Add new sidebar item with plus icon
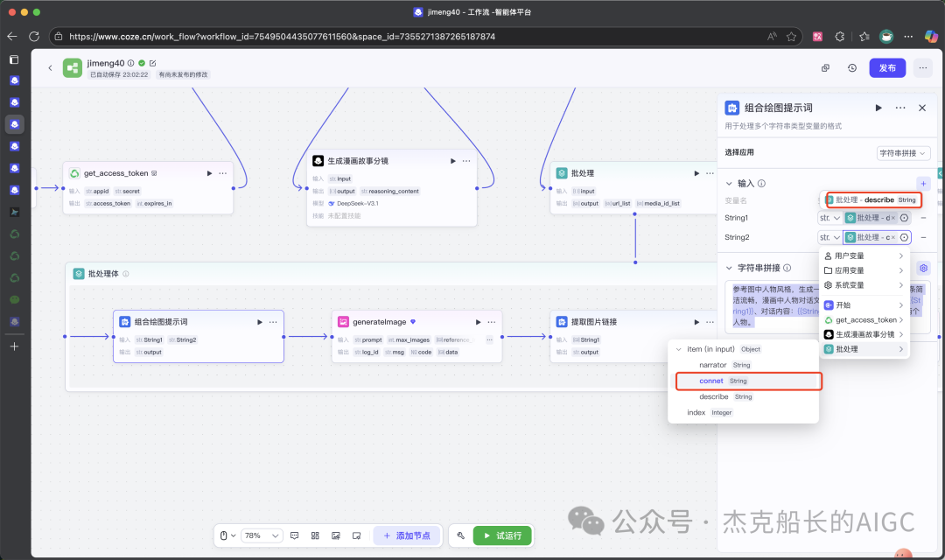The image size is (945, 560). coord(15,346)
